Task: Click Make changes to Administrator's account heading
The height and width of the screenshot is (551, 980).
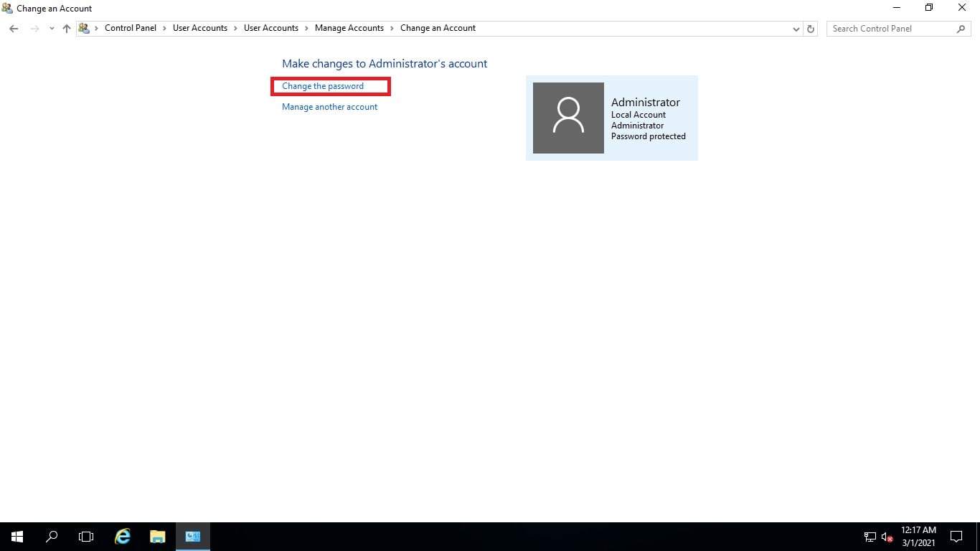Action: coord(385,64)
